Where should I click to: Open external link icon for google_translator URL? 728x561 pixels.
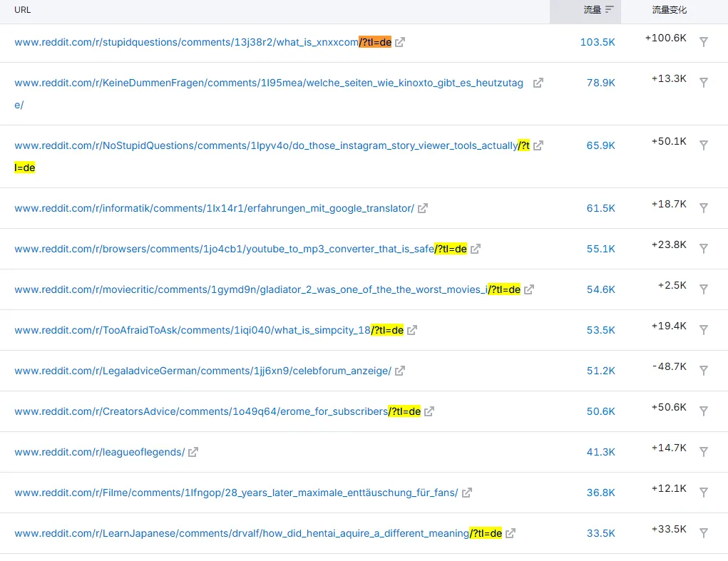coord(423,208)
